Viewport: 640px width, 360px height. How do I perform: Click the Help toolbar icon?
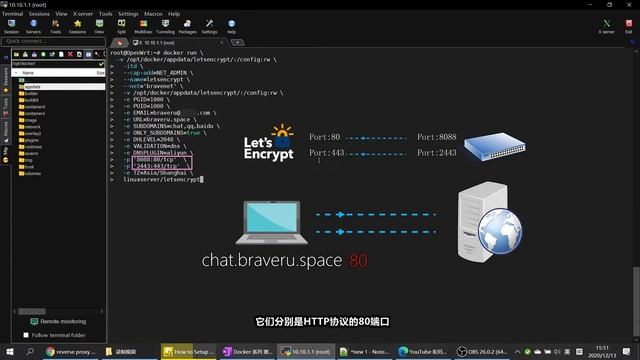(x=231, y=27)
